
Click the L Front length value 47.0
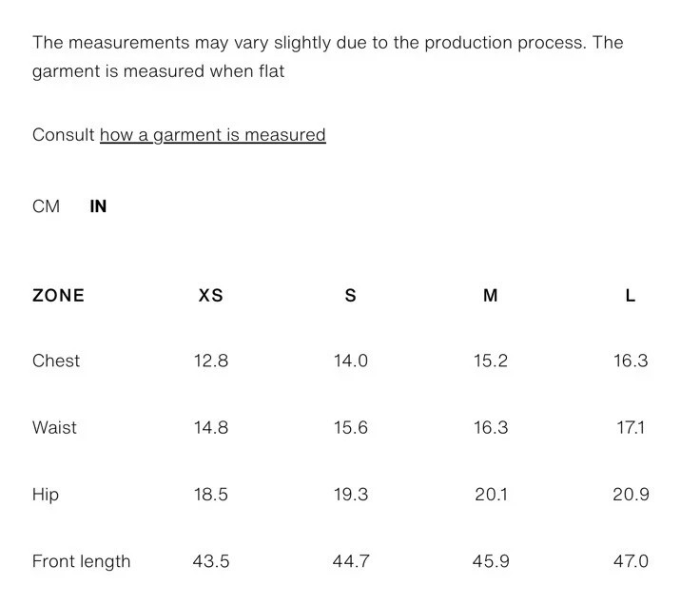631,561
